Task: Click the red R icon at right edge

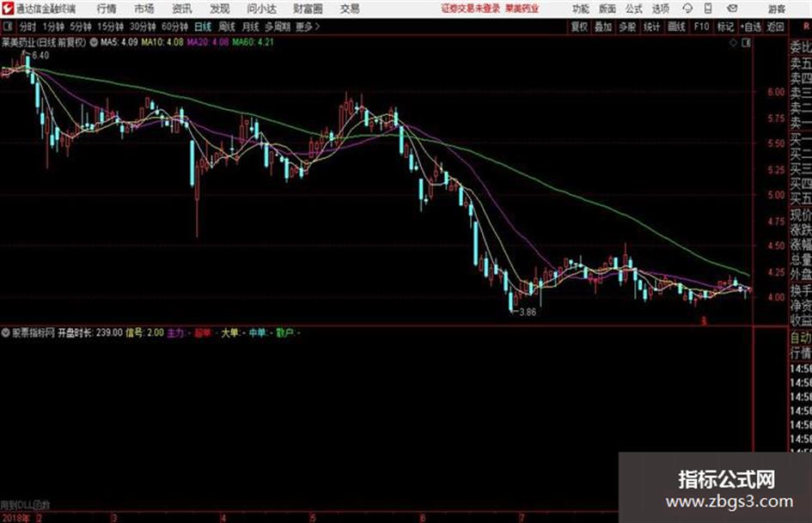Action: (806, 27)
